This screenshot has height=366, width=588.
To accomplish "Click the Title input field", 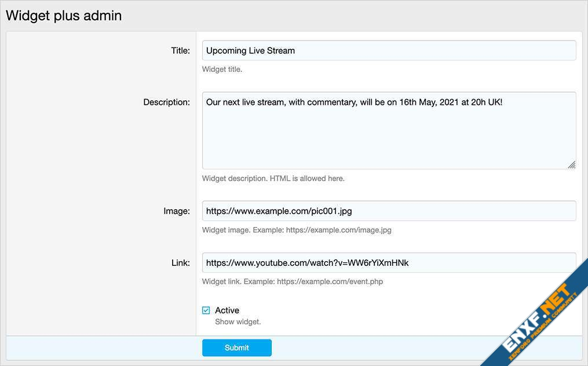I will coord(388,50).
